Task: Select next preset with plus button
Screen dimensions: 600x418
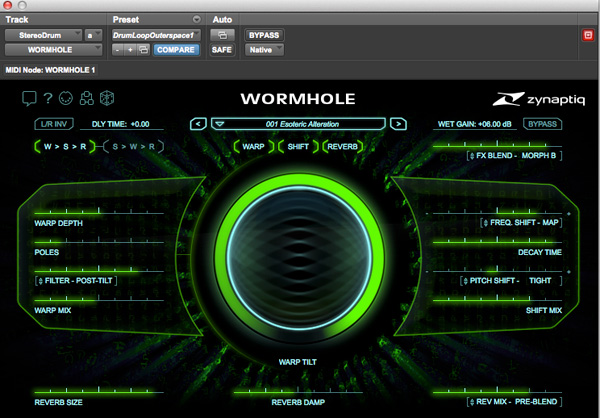Action: pos(130,50)
